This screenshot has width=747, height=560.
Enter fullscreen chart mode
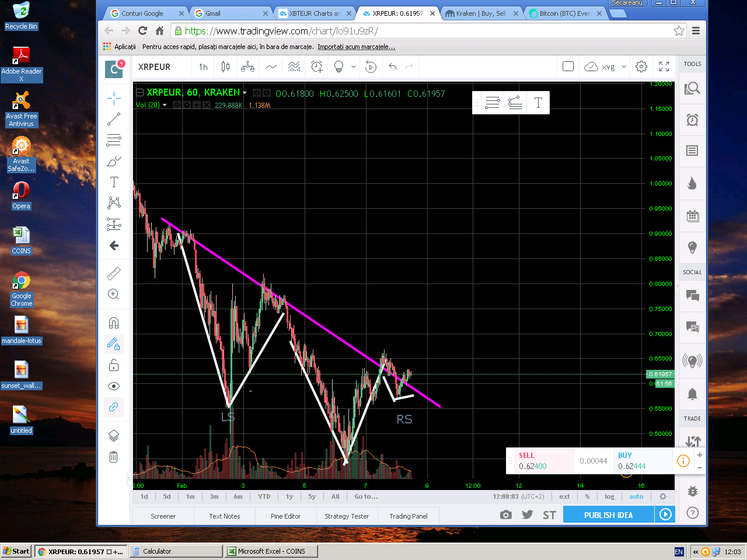click(664, 67)
